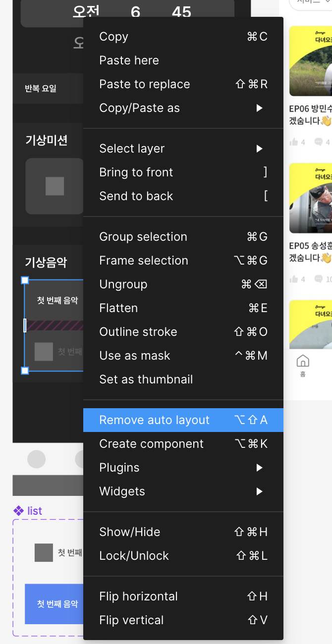The height and width of the screenshot is (644, 332).
Task: Click the home icon in bottom navigation
Action: point(302,361)
